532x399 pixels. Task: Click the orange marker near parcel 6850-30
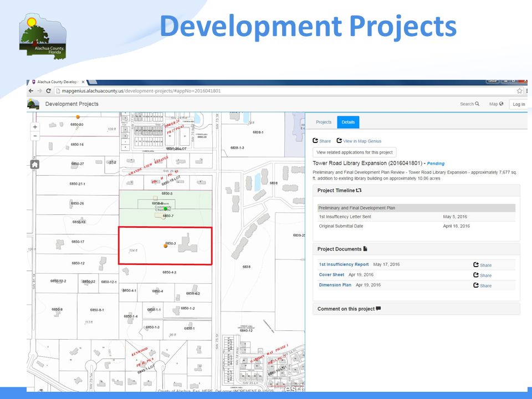pos(78,117)
